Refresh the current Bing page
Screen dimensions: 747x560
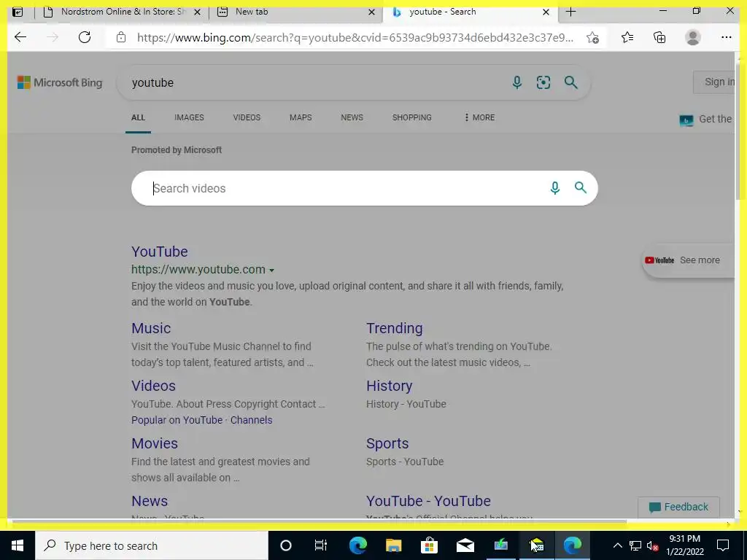point(85,37)
